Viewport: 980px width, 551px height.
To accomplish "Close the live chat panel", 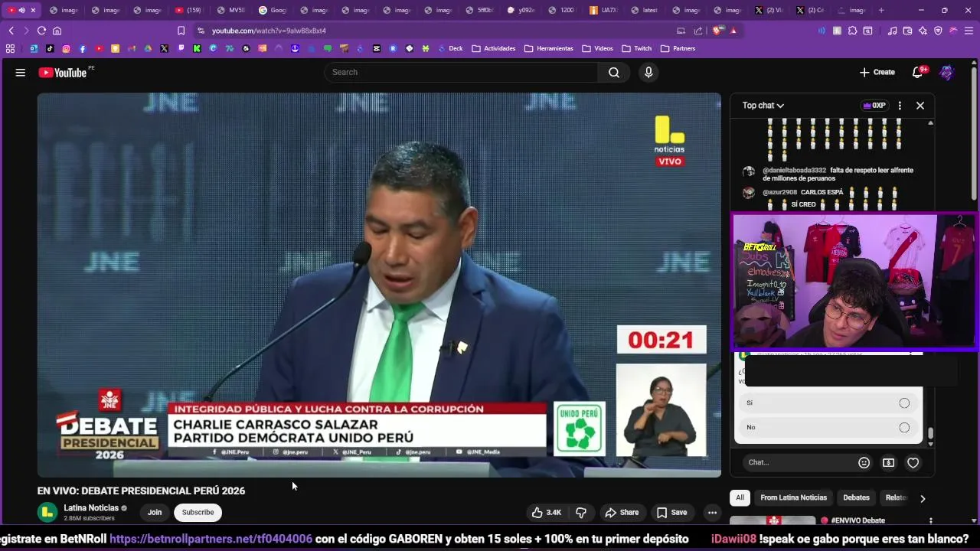I will point(920,106).
